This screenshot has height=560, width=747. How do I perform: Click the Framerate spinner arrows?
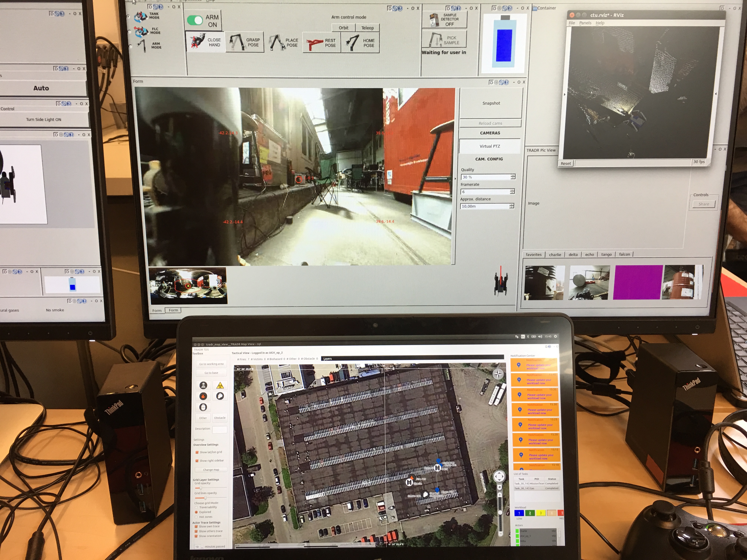point(512,191)
